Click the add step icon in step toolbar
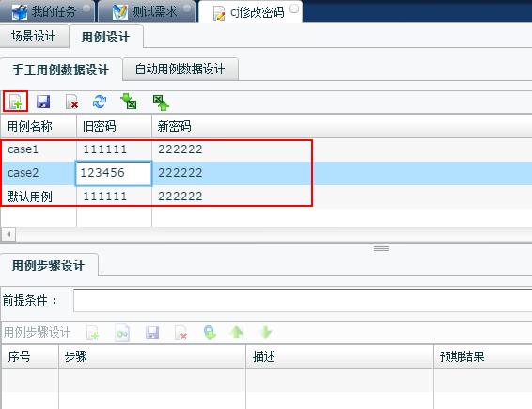 [x=93, y=333]
